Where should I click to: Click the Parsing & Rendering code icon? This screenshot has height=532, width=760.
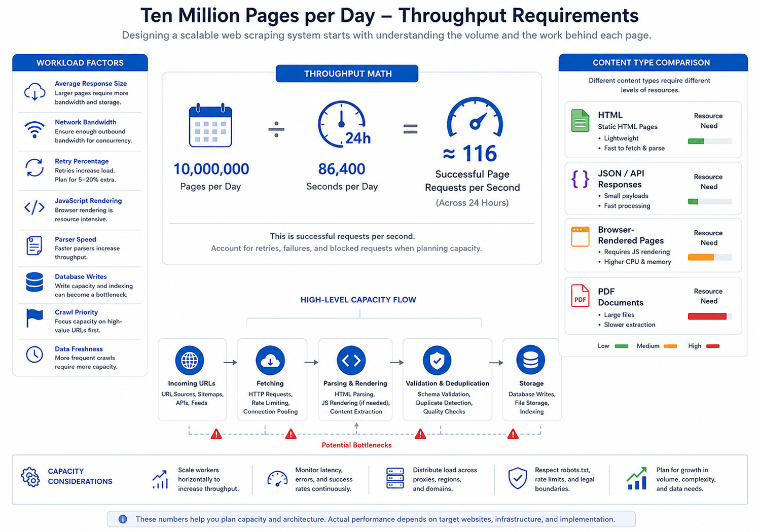coord(351,361)
